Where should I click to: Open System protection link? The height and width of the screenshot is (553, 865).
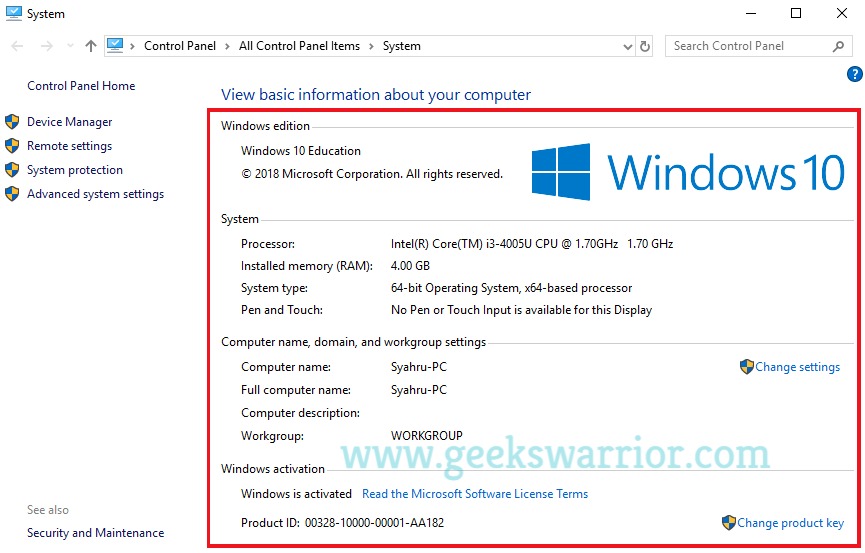(x=75, y=170)
